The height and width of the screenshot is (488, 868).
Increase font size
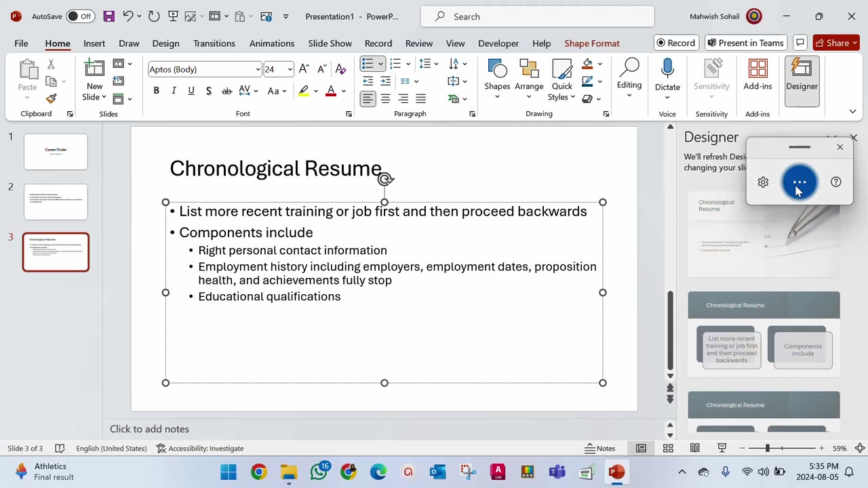[304, 68]
